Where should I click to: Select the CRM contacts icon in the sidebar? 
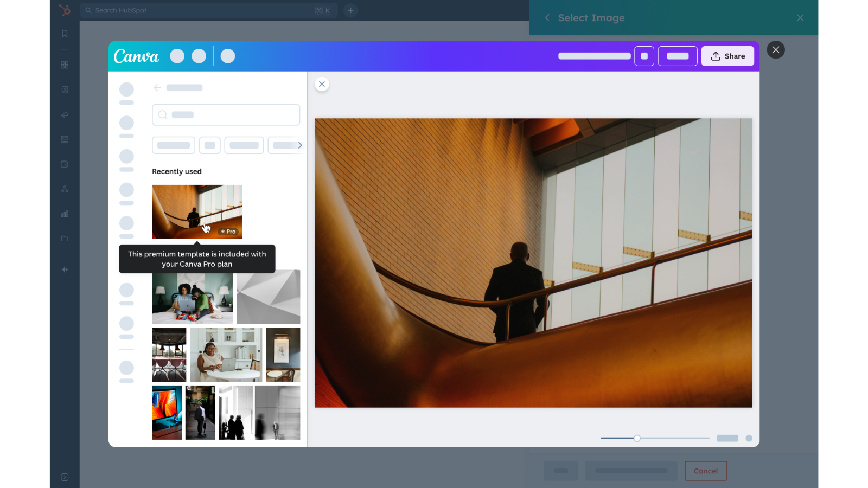[65, 89]
